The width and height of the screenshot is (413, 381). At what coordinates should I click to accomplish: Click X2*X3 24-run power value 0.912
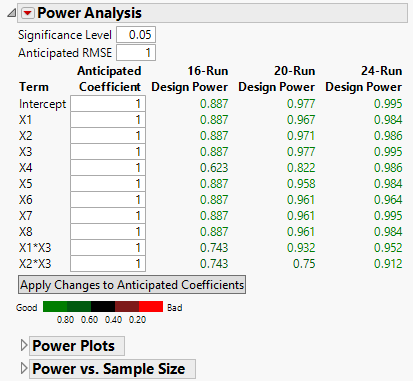pos(388,264)
